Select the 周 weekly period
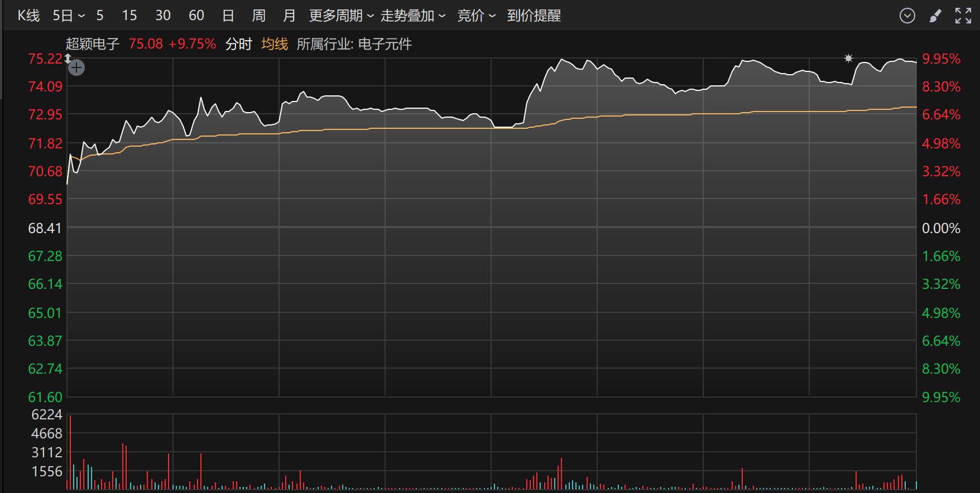This screenshot has width=980, height=493. (x=258, y=16)
